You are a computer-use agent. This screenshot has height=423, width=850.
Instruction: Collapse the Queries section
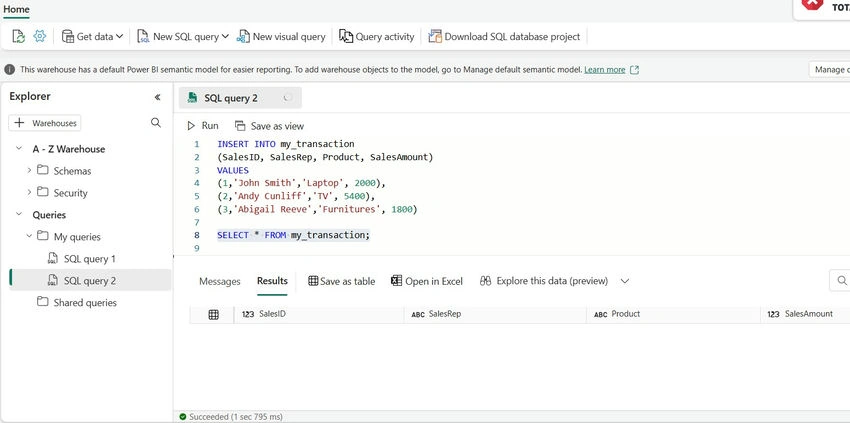point(19,214)
